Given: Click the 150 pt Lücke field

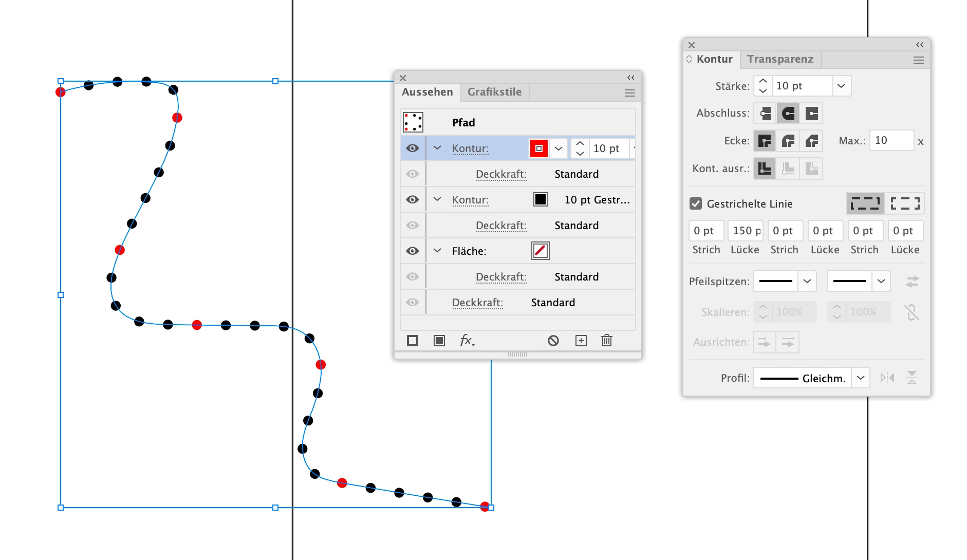Looking at the screenshot, I should 746,231.
